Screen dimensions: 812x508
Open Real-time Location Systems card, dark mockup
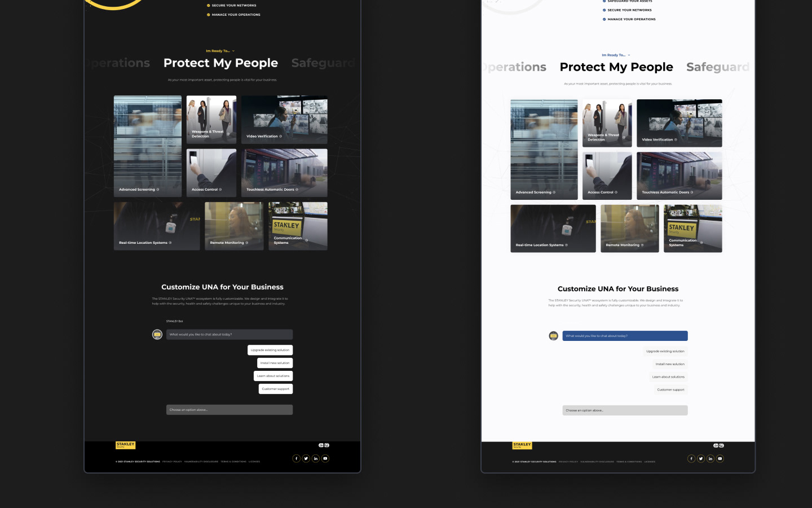pos(157,226)
